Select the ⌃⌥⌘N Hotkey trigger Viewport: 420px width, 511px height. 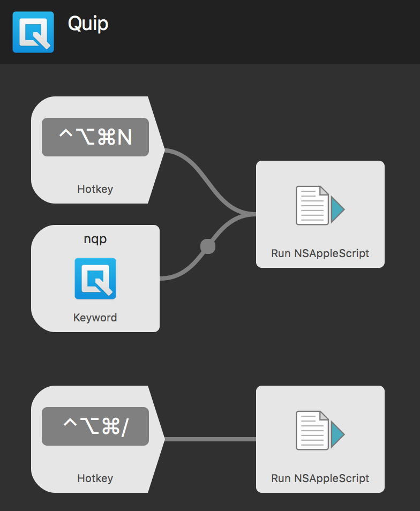pos(97,150)
